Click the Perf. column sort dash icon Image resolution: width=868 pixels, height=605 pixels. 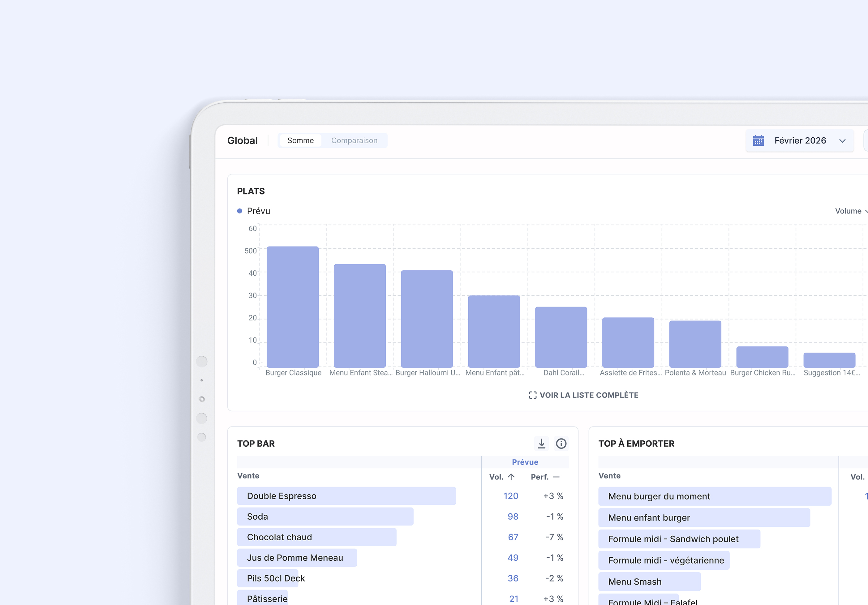(x=556, y=477)
